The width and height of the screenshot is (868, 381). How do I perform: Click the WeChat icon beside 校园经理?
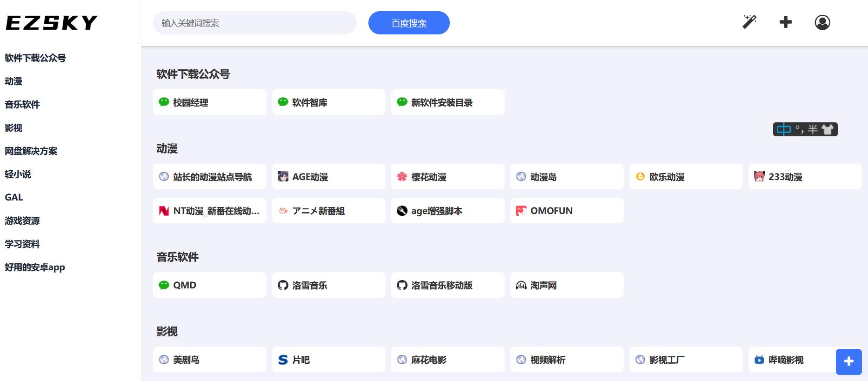(164, 102)
